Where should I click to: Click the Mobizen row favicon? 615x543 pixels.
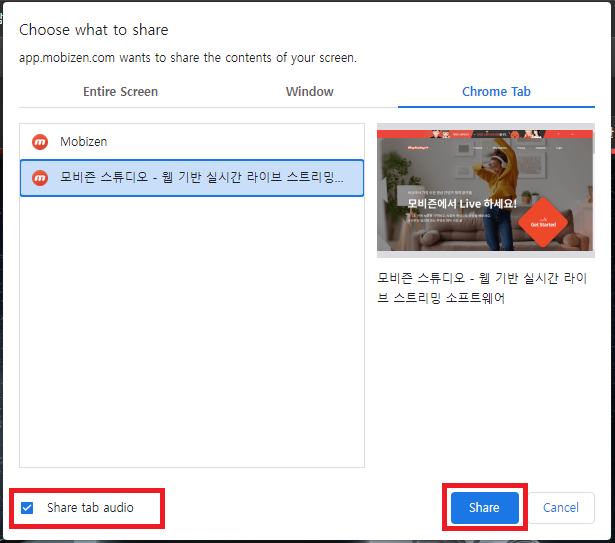click(x=40, y=142)
